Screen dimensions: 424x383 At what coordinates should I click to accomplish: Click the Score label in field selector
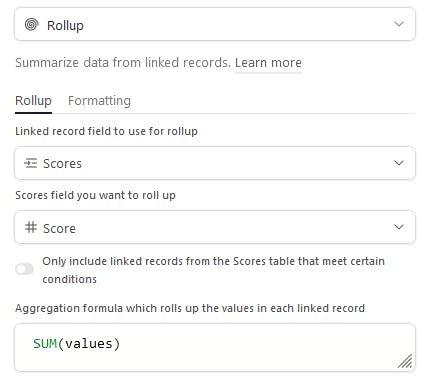59,228
